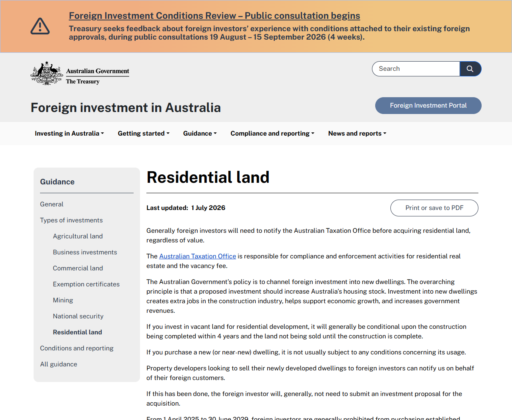The height and width of the screenshot is (420, 512).
Task: Open Conditions and reporting in the sidebar
Action: coord(77,348)
